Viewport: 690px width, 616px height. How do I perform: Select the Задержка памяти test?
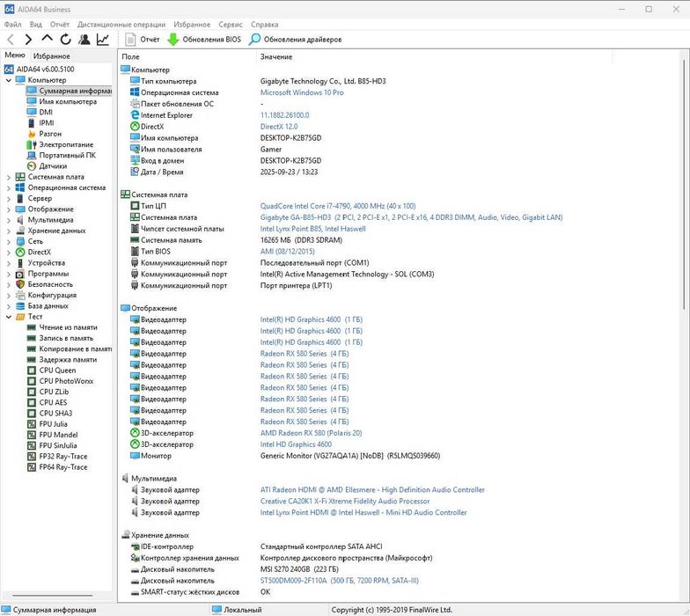click(x=69, y=359)
